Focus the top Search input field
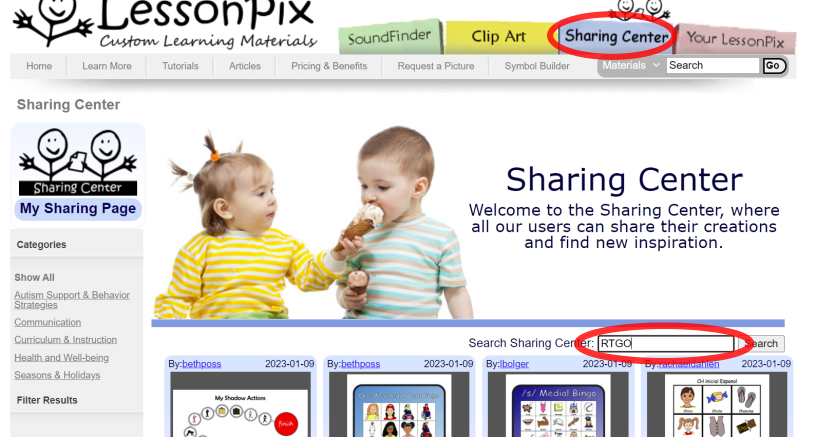The width and height of the screenshot is (815, 437). pos(713,65)
